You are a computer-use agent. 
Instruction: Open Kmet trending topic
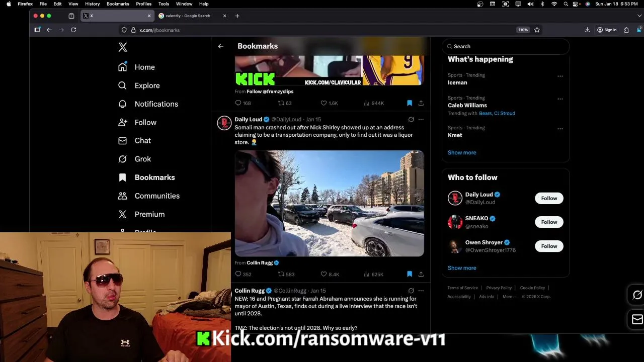click(x=455, y=135)
